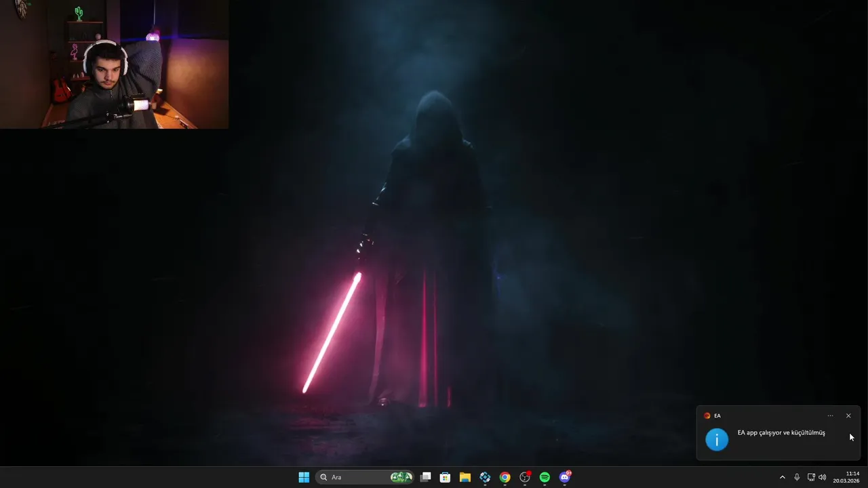The height and width of the screenshot is (488, 868).
Task: Dismiss the EA notification with X
Action: (848, 415)
